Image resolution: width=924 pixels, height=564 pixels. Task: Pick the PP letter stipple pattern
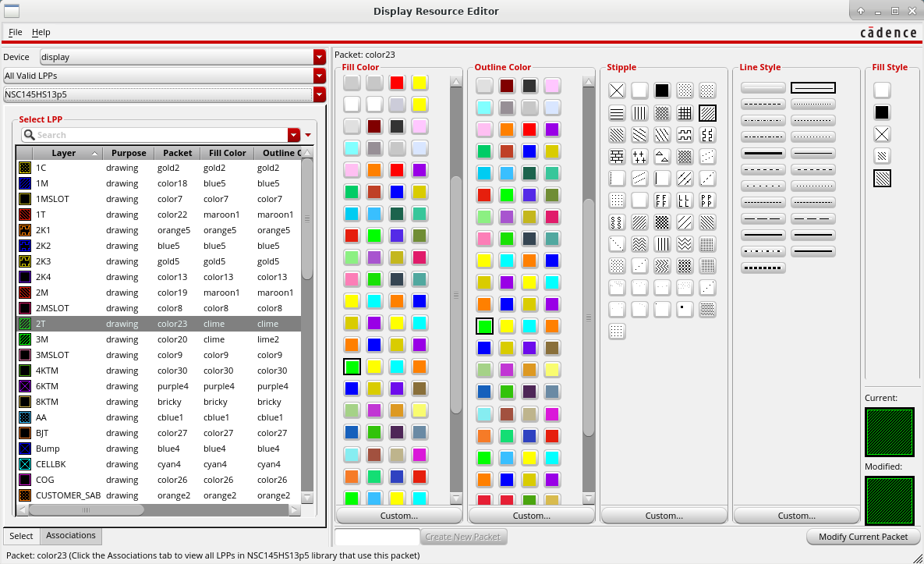pyautogui.click(x=707, y=200)
